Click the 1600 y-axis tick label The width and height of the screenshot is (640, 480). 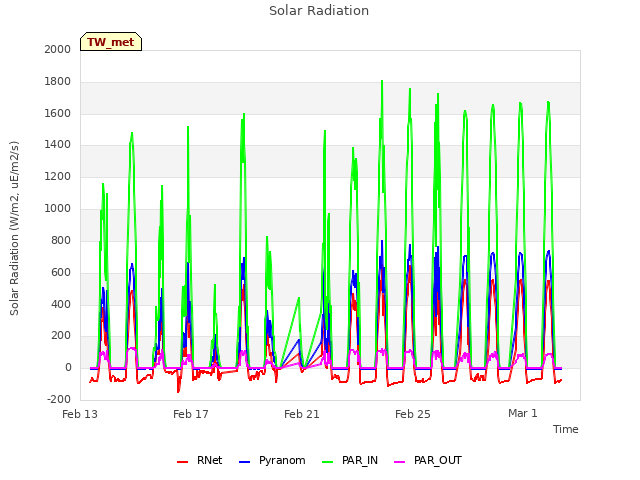pyautogui.click(x=58, y=113)
